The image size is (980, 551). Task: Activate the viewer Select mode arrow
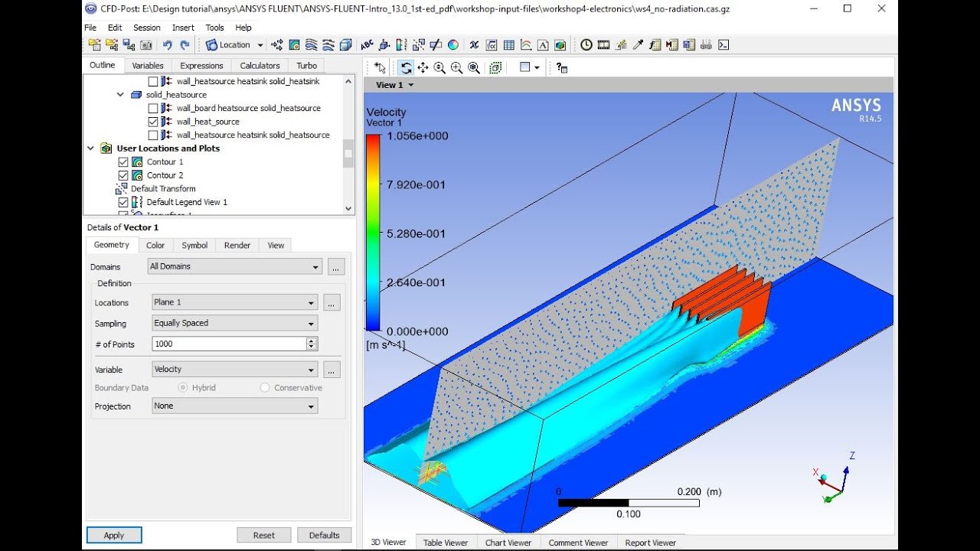click(381, 67)
